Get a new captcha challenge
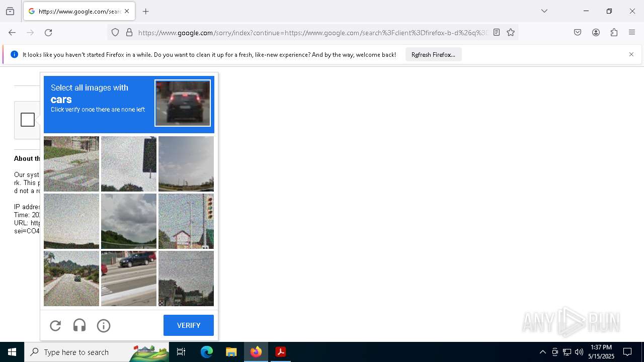Image resolution: width=644 pixels, height=362 pixels. pos(55,325)
